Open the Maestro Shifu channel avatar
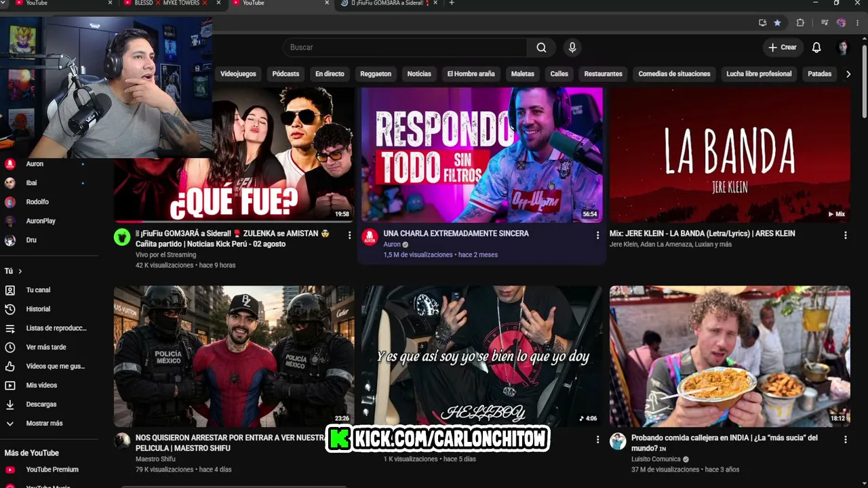 point(122,441)
